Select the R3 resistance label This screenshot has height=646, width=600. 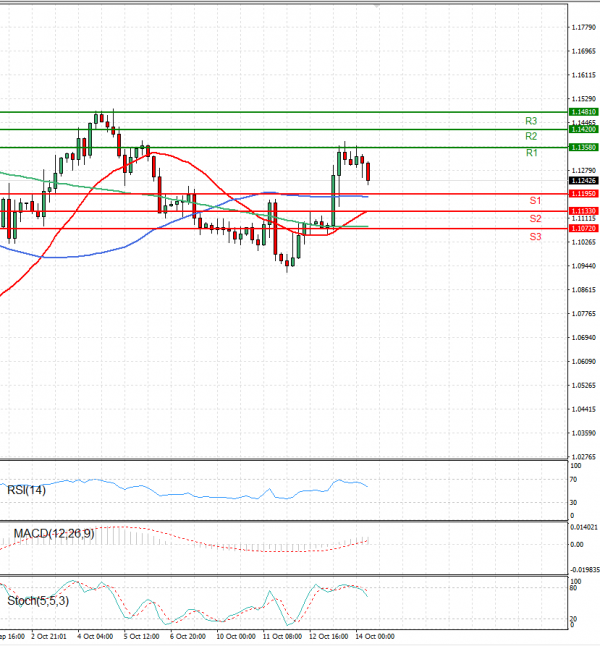[x=531, y=121]
